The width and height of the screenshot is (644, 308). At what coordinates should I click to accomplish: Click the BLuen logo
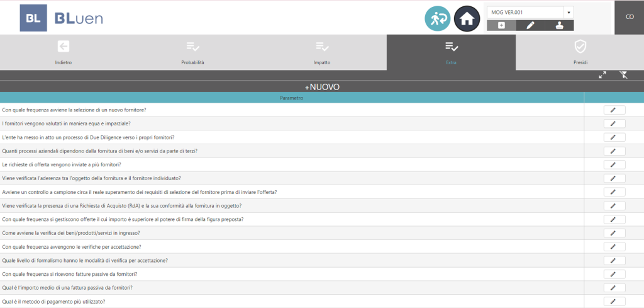tap(61, 18)
